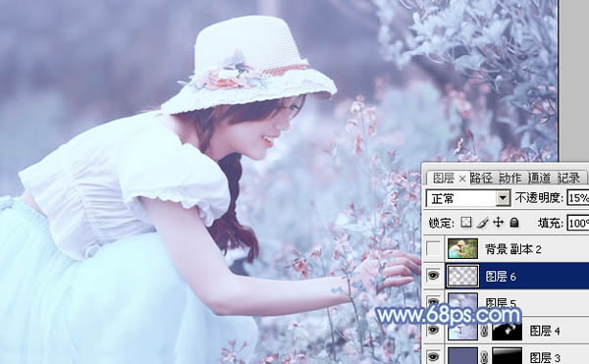Hide 图层 6 using its eye icon
Screen dimensions: 589x364
point(433,276)
